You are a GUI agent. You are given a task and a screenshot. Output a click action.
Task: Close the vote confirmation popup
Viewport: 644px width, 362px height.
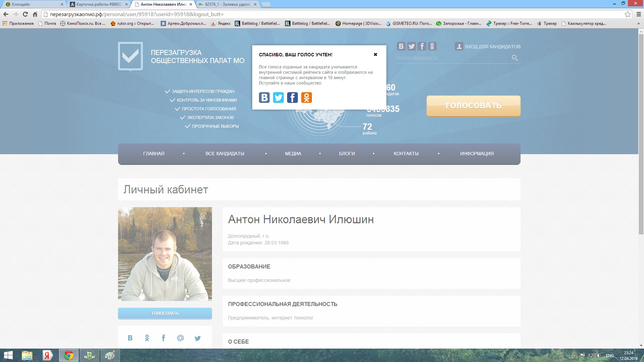375,54
